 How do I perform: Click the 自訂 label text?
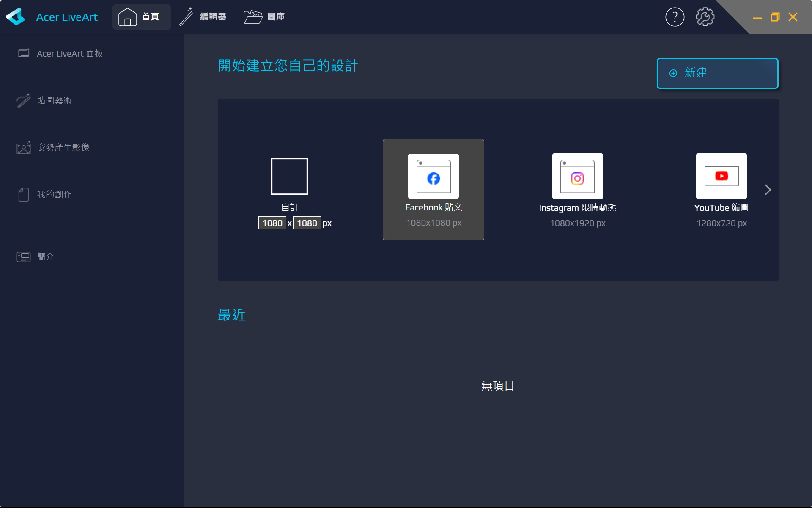[x=290, y=207]
